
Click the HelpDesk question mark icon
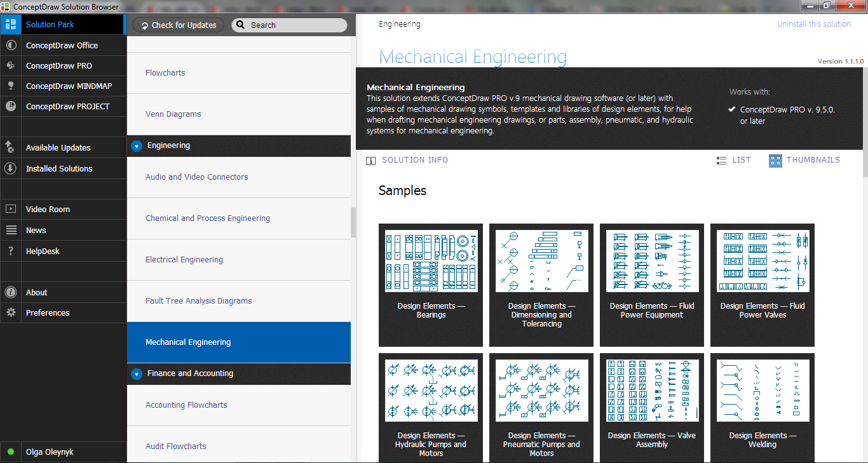click(11, 251)
